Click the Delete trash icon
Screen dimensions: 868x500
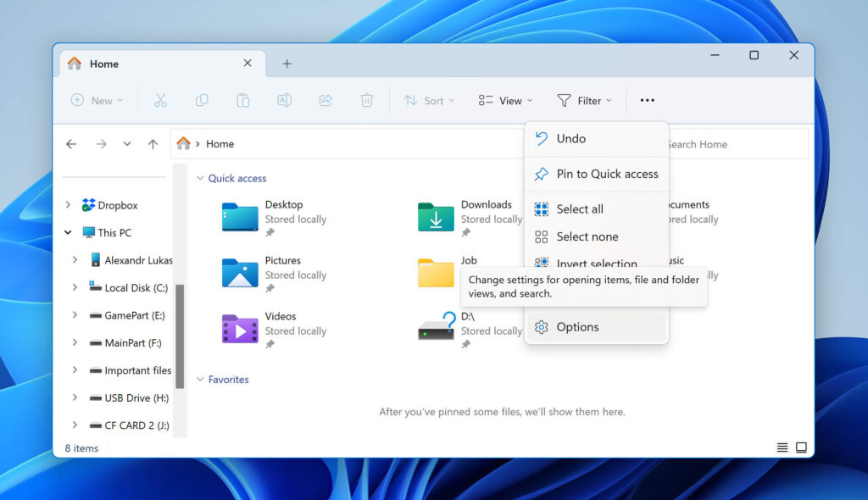366,100
